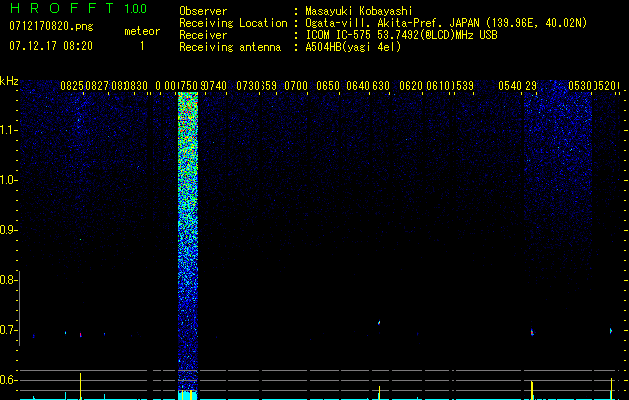Click the 0.9 frequency axis label

click(8, 230)
